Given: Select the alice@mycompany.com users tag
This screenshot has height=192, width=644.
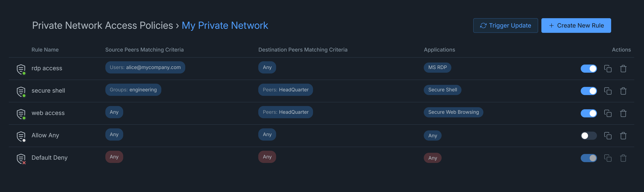Looking at the screenshot, I should [145, 67].
